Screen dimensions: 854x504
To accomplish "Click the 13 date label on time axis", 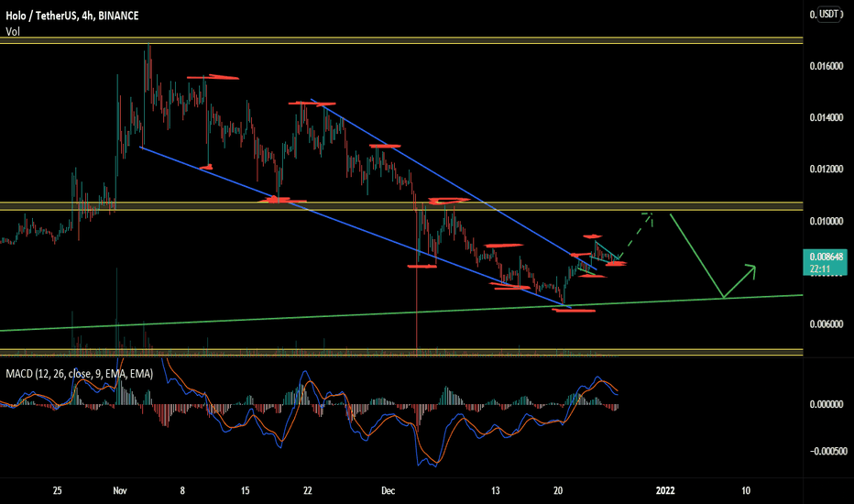I will coord(495,491).
